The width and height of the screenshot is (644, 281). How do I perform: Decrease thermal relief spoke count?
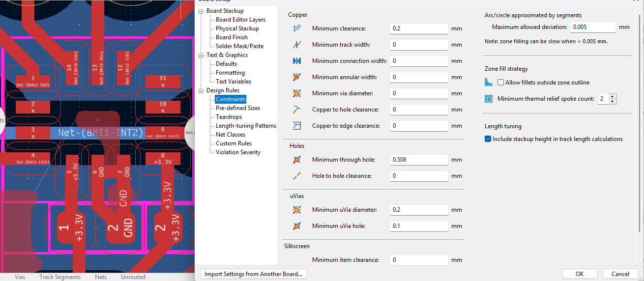613,101
